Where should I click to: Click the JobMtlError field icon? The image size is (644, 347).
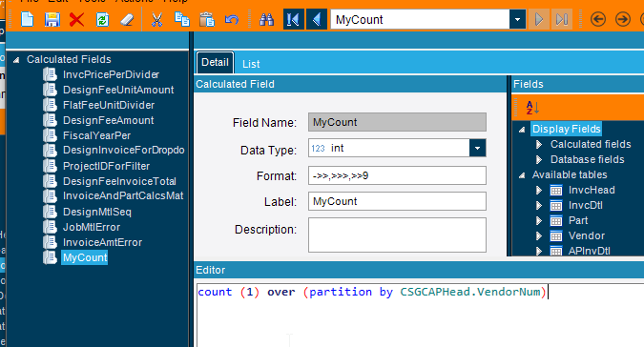click(x=51, y=227)
